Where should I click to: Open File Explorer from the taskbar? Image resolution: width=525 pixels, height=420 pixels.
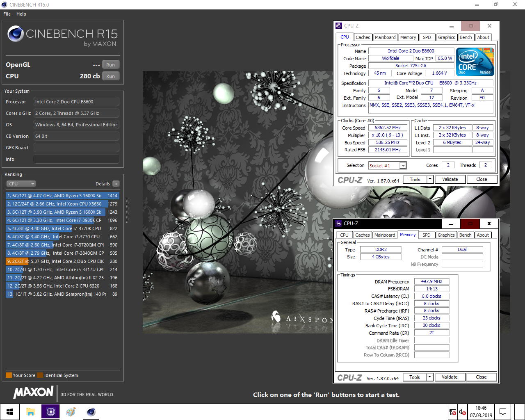30,412
